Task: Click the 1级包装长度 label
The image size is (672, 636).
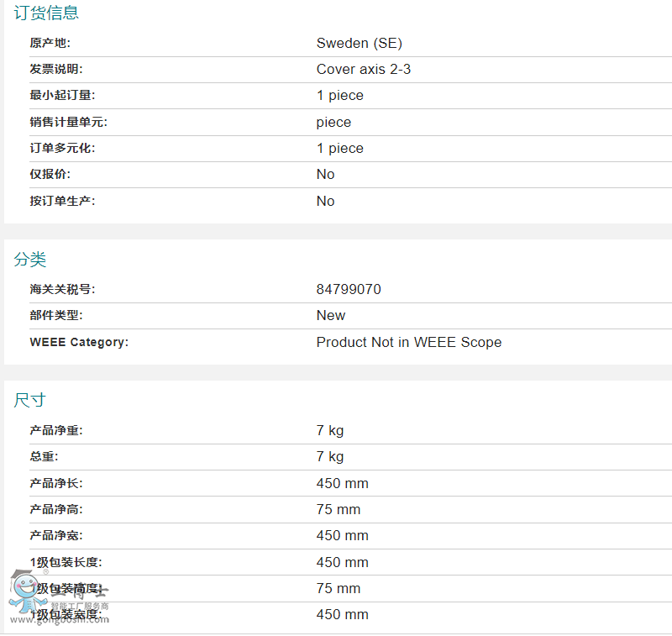Action: coord(66,562)
